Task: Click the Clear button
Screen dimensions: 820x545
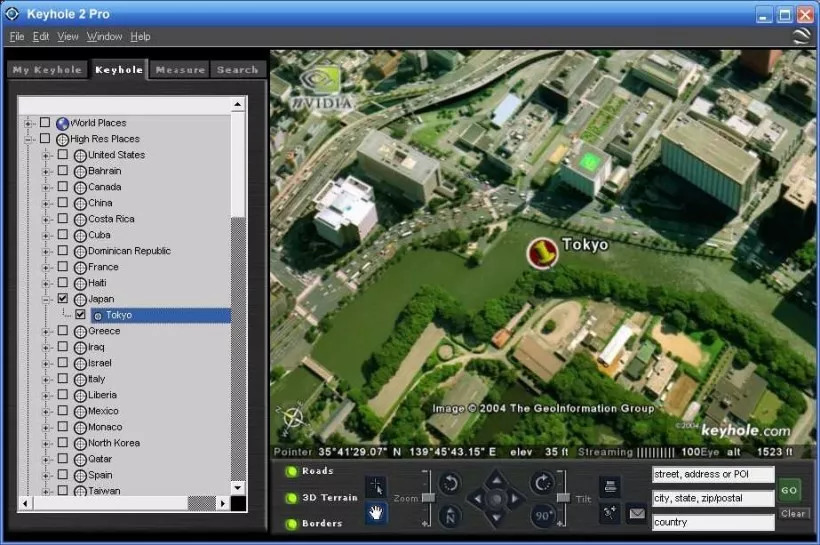Action: tap(792, 514)
